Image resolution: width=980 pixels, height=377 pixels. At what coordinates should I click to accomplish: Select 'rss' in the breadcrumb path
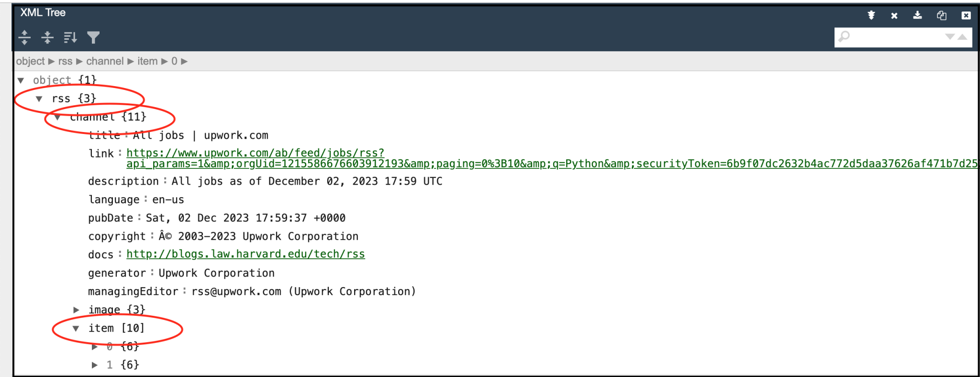coord(65,61)
